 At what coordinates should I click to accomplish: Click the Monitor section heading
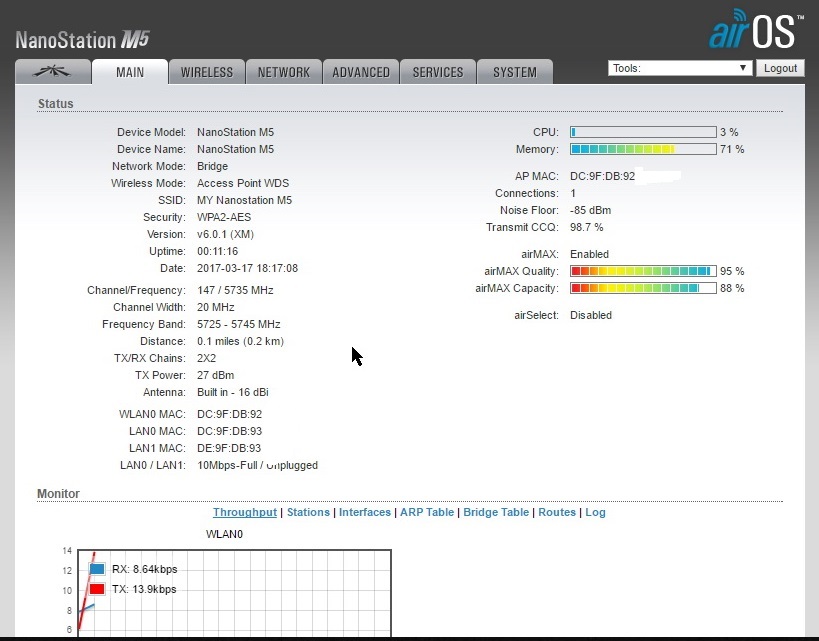tap(58, 494)
